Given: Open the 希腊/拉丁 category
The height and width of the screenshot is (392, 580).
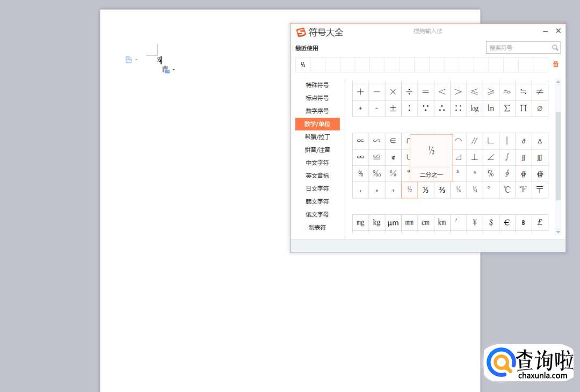Looking at the screenshot, I should 317,137.
